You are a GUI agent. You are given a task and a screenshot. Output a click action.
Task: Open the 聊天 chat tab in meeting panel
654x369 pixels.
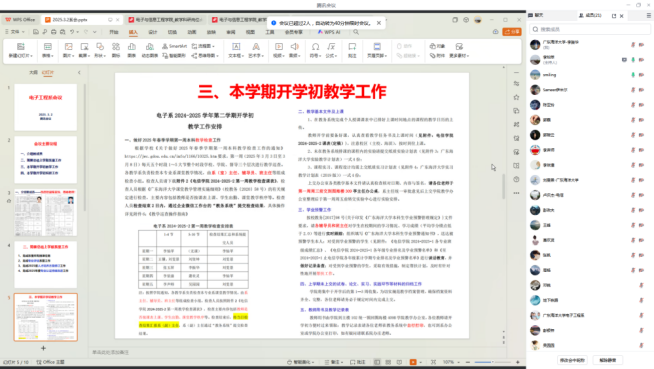[536, 15]
